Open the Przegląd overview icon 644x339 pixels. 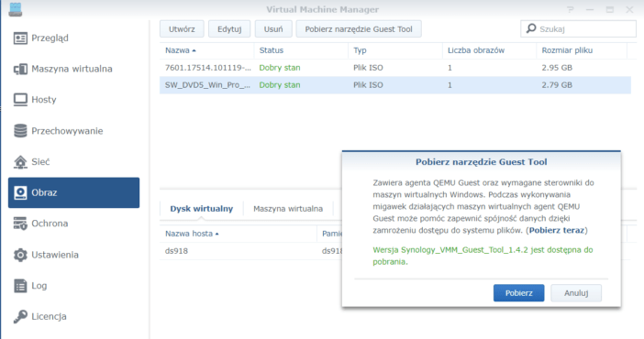(x=20, y=38)
